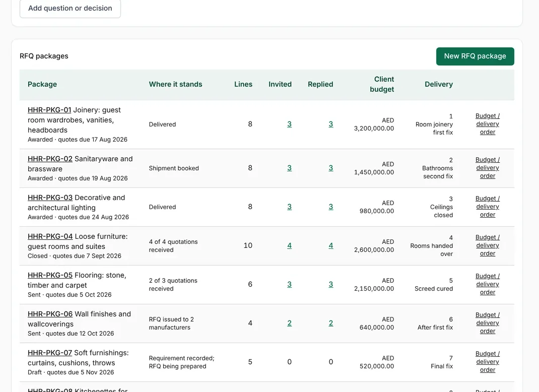539x392 pixels.
Task: Click the Client budget column header
Action: tap(382, 85)
